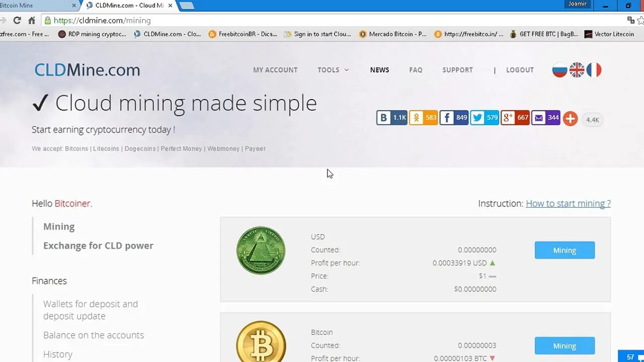Viewport: 644px width, 362px height.
Task: Close the Bitcoin Mine browser tab
Action: 74,6
